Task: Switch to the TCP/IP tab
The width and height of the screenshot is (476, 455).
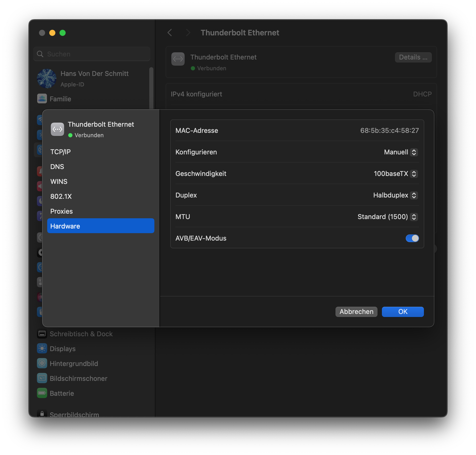Action: pyautogui.click(x=61, y=152)
